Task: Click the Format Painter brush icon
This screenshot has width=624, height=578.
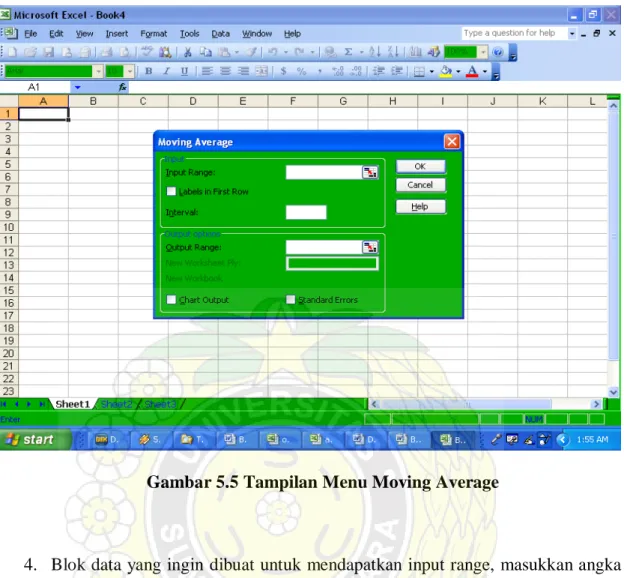Action: click(x=251, y=52)
